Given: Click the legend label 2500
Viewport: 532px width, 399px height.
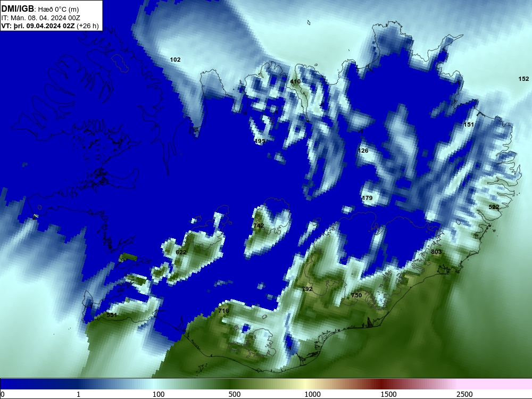Looking at the screenshot, I should click(x=464, y=394).
